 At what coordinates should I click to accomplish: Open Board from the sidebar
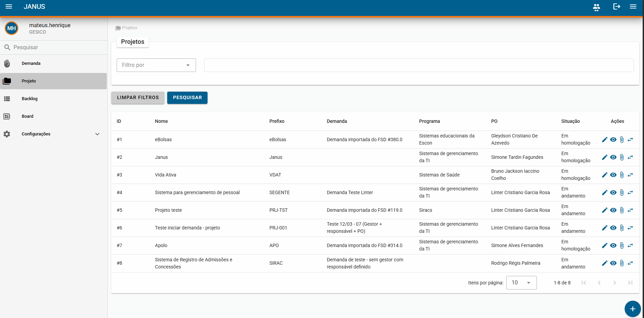point(54,116)
